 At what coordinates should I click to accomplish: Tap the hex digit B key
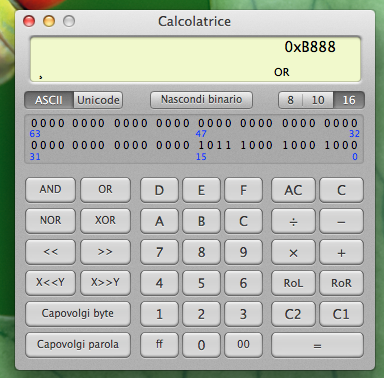(201, 221)
